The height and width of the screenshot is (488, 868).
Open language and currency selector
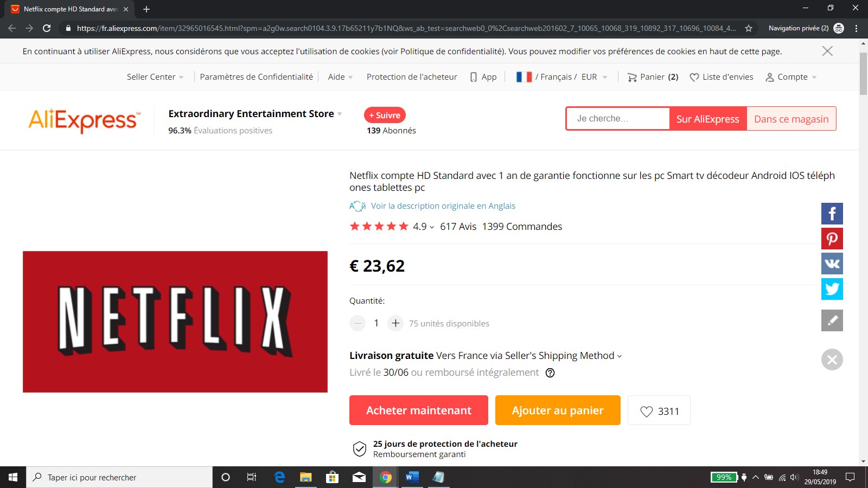pyautogui.click(x=561, y=77)
